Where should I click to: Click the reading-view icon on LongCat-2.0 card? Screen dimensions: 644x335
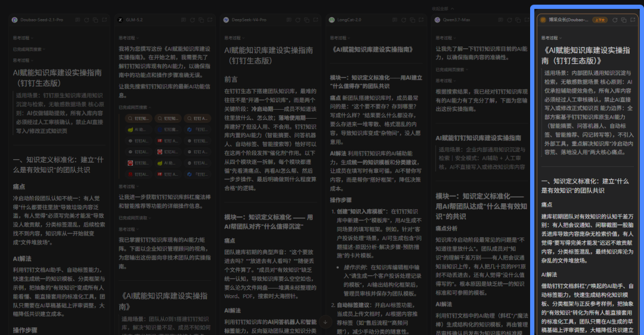tap(395, 20)
